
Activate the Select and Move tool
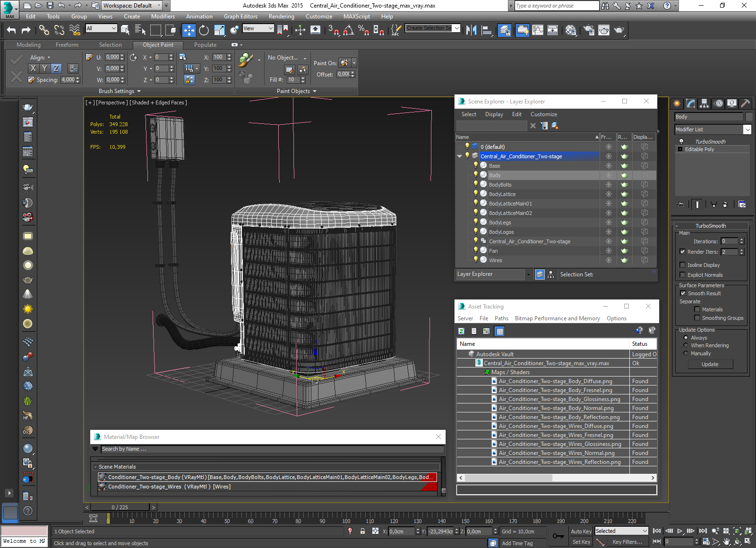click(x=189, y=30)
